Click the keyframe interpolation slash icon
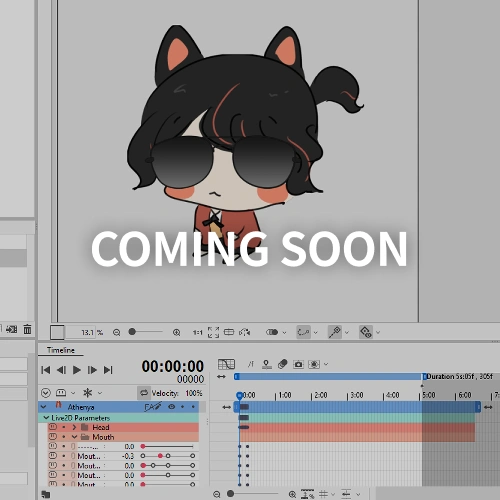 [251, 364]
